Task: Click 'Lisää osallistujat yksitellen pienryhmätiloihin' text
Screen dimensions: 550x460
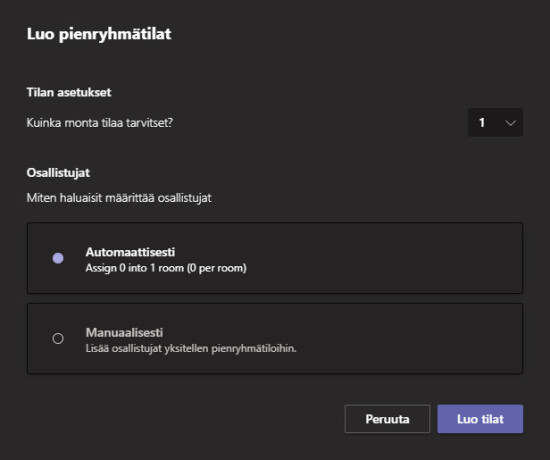Action: (x=191, y=348)
